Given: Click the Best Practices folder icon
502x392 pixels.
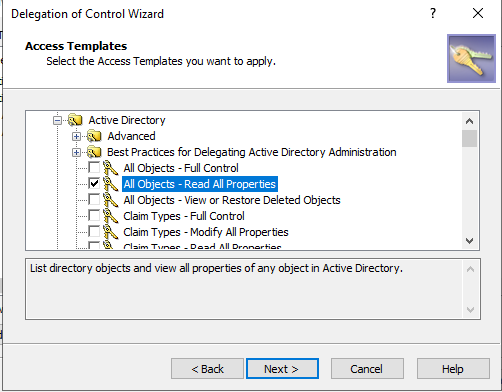Looking at the screenshot, I should coord(94,152).
